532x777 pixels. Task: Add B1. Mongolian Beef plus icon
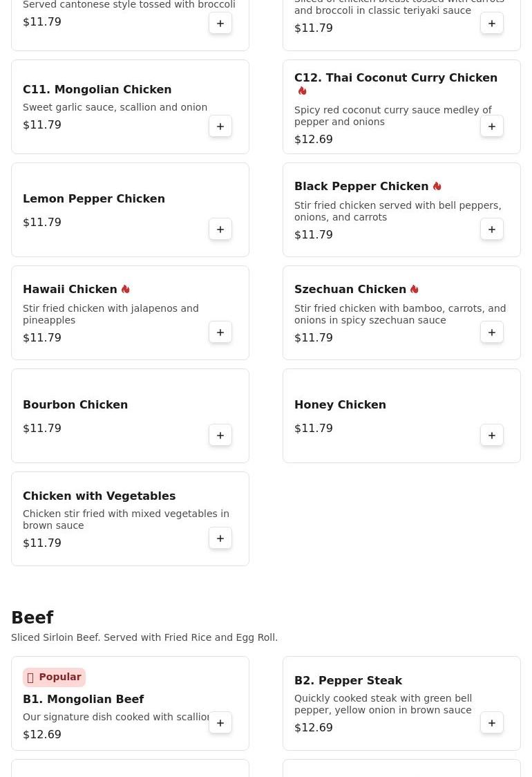pyautogui.click(x=220, y=723)
